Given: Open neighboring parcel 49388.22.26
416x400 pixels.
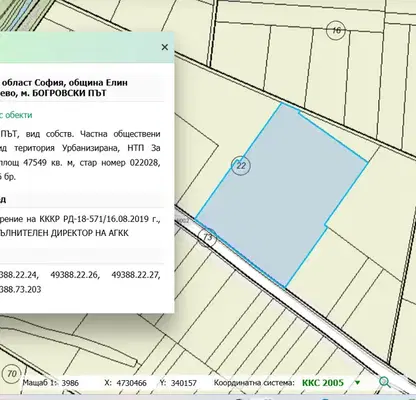Looking at the screenshot, I should [x=75, y=275].
